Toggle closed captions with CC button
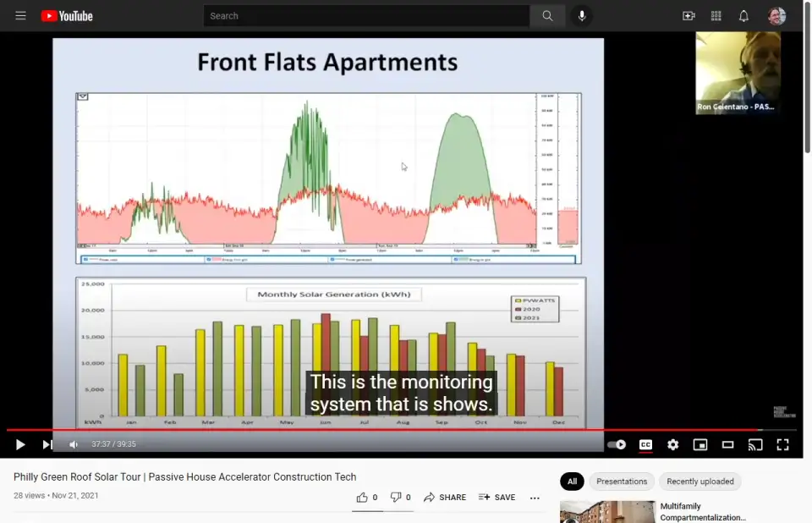Image resolution: width=812 pixels, height=523 pixels. [x=645, y=444]
